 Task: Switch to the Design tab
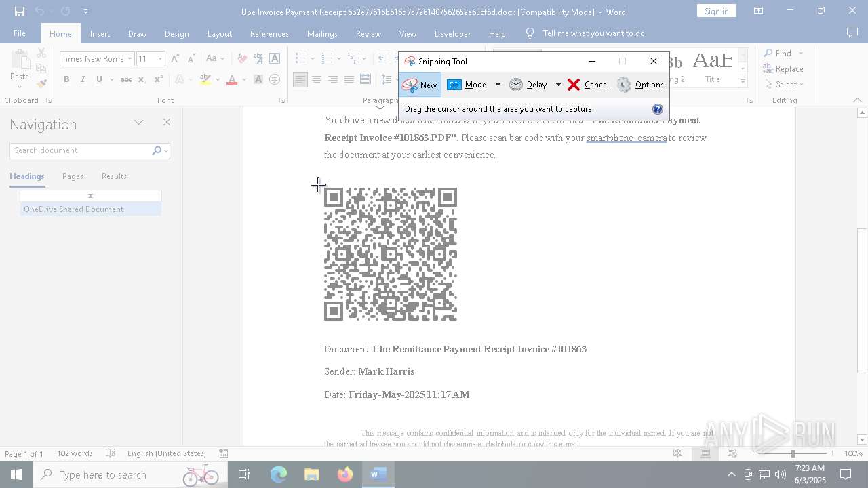point(176,34)
